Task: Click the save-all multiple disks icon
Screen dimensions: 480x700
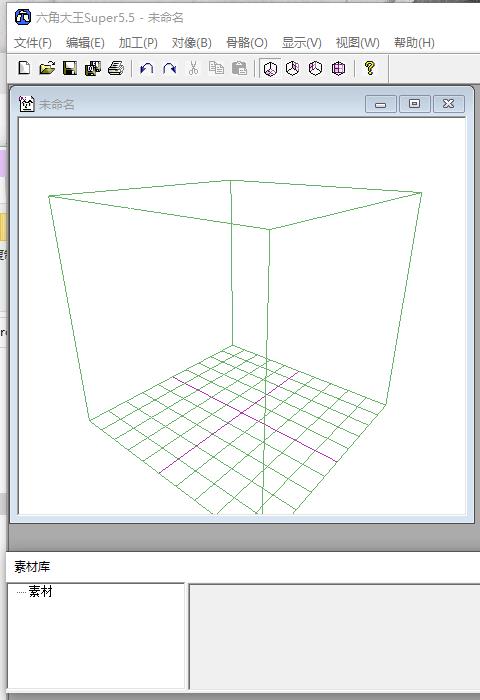Action: point(92,68)
